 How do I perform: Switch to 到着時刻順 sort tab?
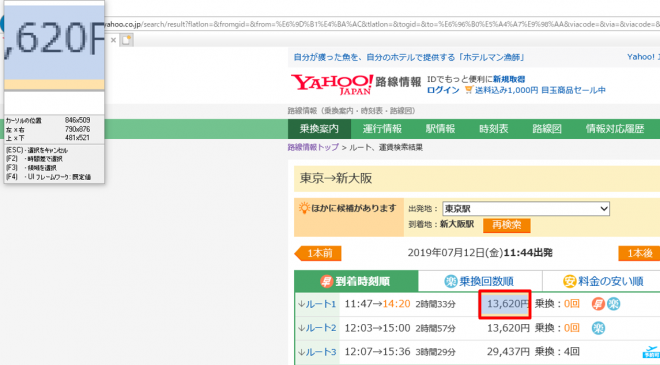[x=356, y=281]
